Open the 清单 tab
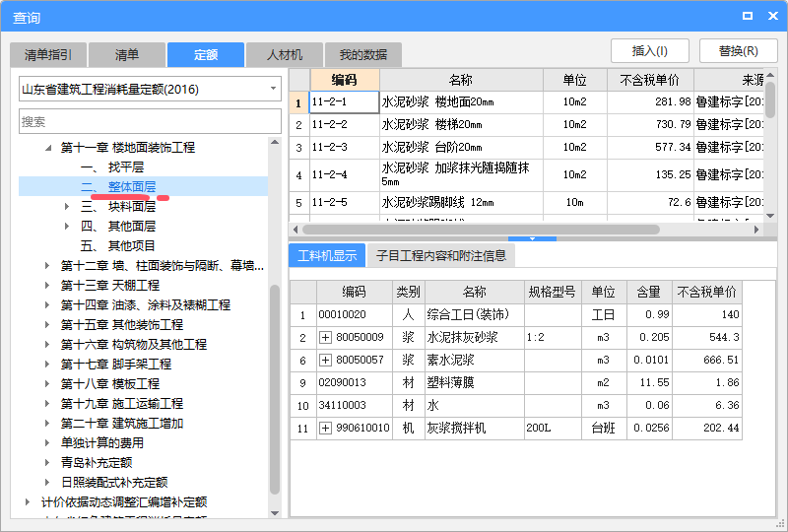This screenshot has width=788, height=532. pyautogui.click(x=127, y=55)
